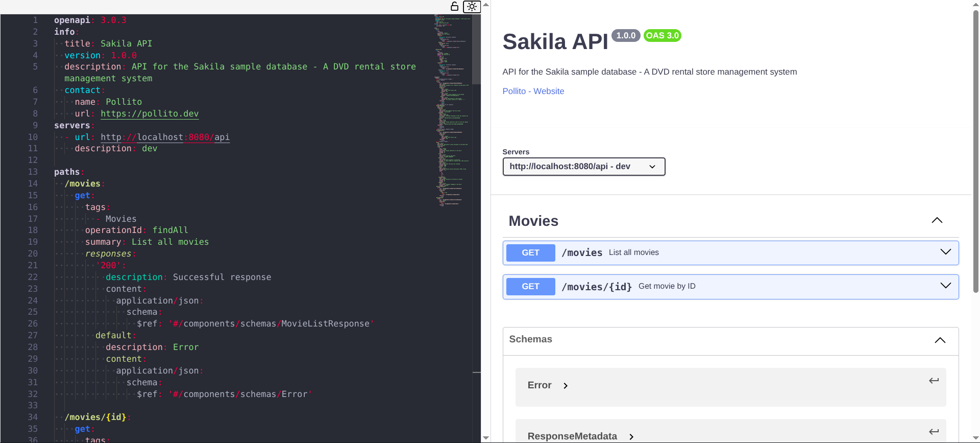Click the https://pollito.dev URL in editor

tap(150, 114)
